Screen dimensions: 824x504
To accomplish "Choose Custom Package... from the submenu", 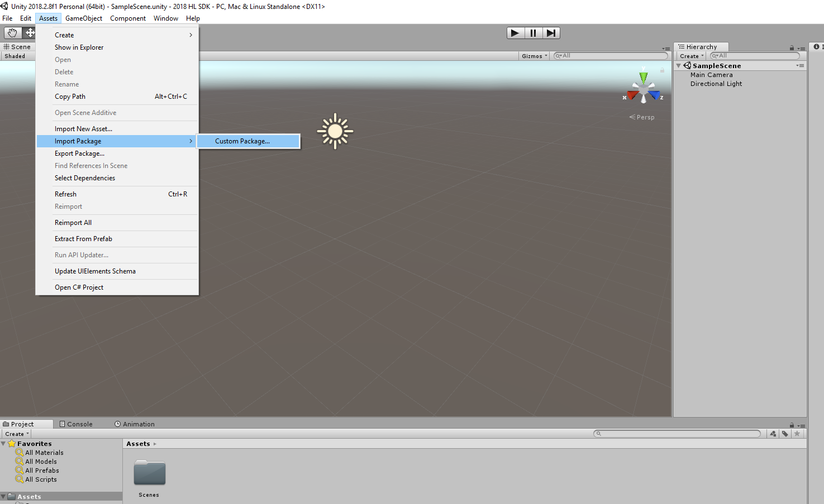I will [249, 141].
